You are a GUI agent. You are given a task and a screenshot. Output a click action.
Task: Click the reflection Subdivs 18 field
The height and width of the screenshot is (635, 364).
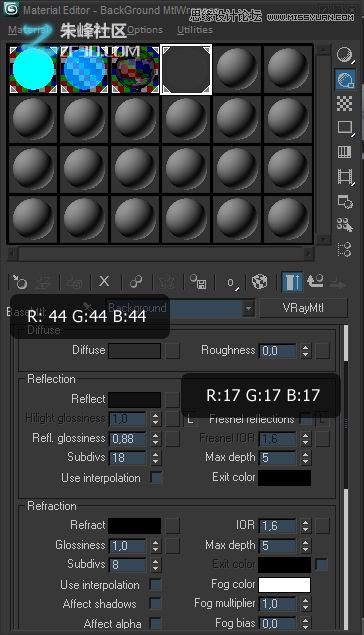(x=127, y=458)
